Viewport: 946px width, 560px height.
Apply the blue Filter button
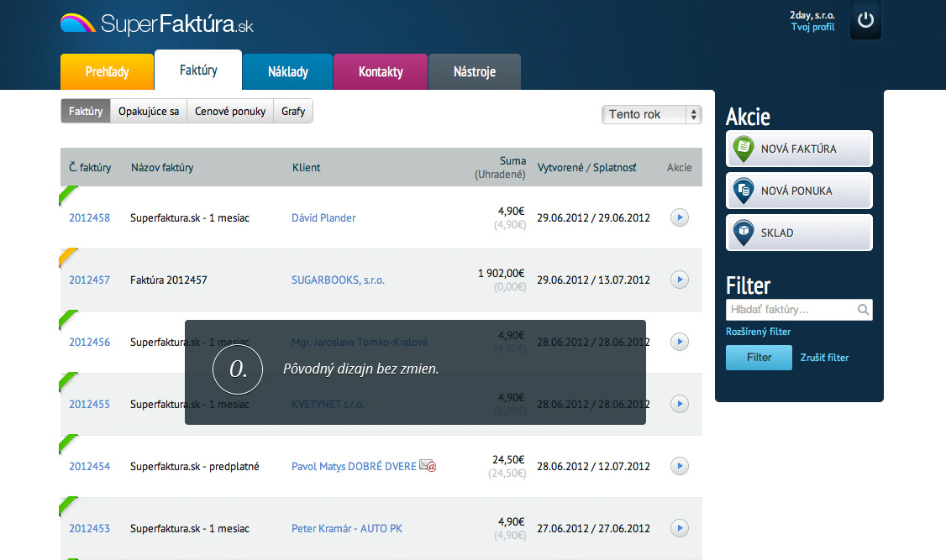[x=759, y=358]
